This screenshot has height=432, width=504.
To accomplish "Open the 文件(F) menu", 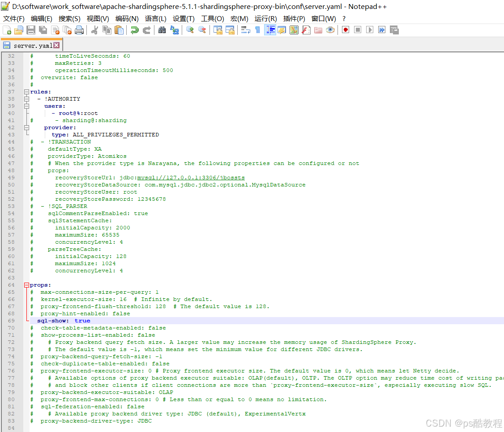I will [14, 19].
